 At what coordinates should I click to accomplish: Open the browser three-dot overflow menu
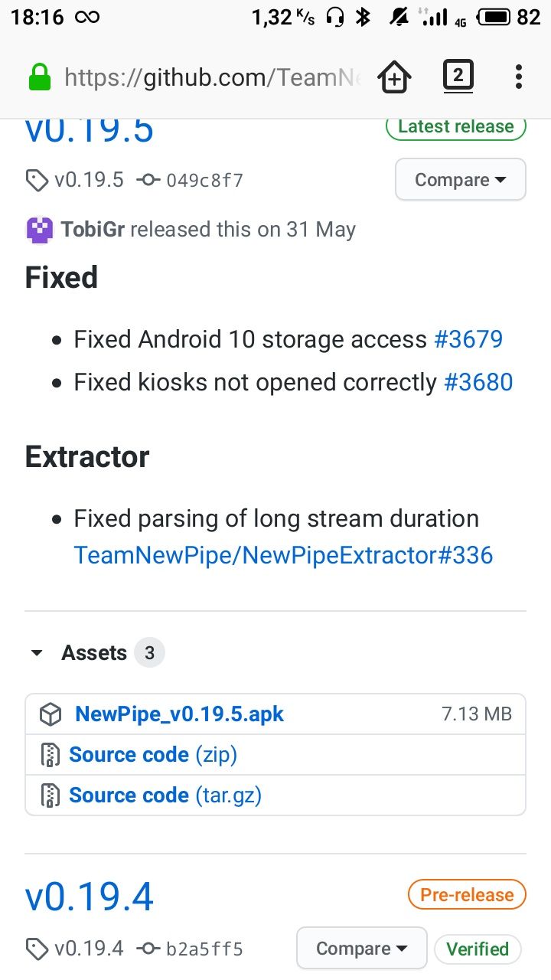(x=519, y=77)
